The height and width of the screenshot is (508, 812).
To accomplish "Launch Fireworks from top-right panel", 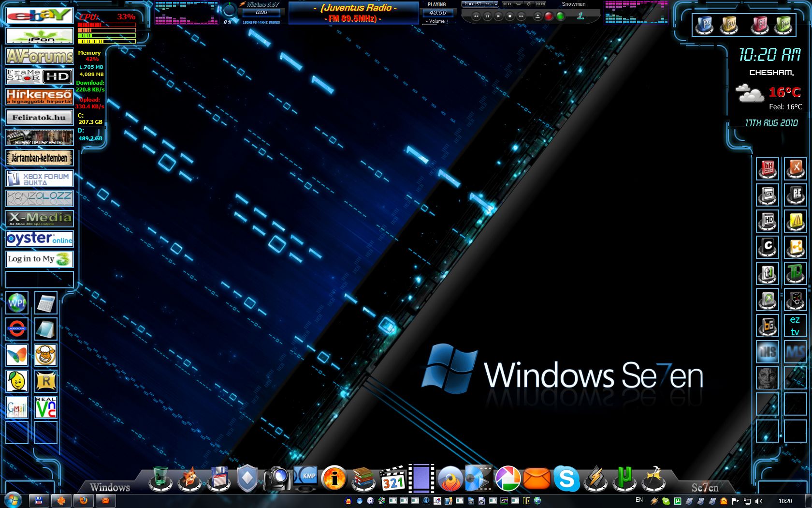I will click(x=729, y=24).
